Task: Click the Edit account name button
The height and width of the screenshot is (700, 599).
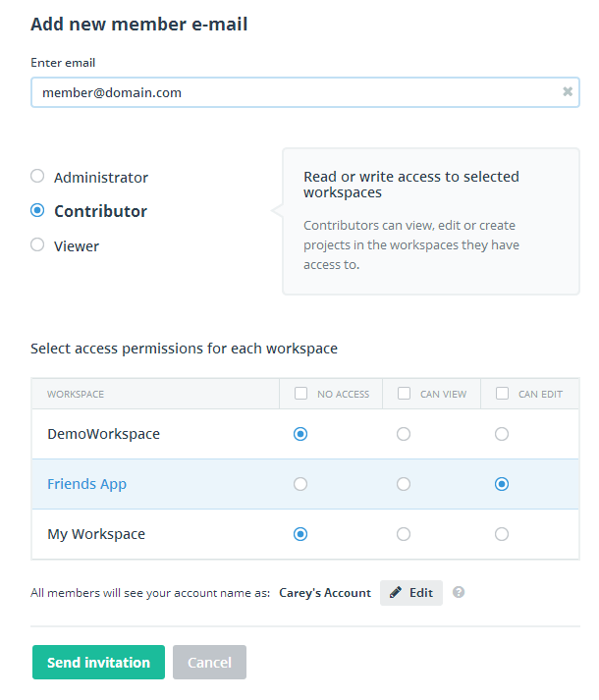Action: pyautogui.click(x=411, y=593)
